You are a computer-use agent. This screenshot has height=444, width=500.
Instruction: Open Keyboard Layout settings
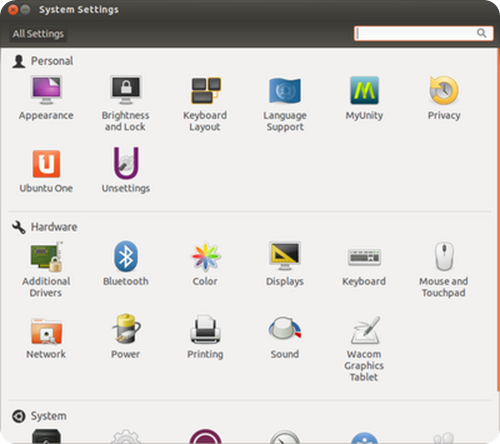coord(205,103)
